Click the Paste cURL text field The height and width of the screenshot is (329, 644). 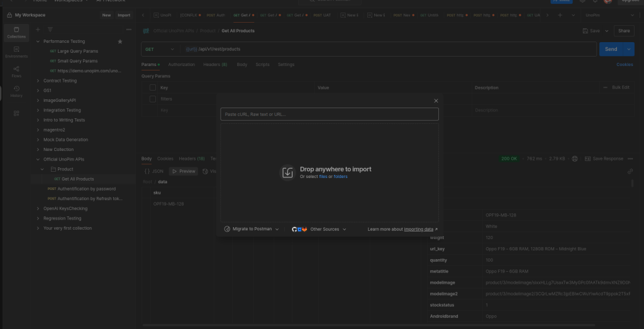[329, 114]
